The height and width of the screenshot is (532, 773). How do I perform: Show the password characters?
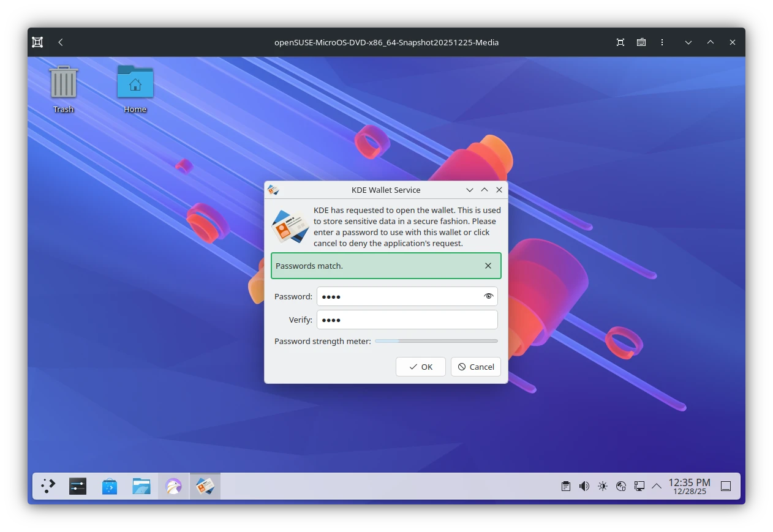(488, 296)
